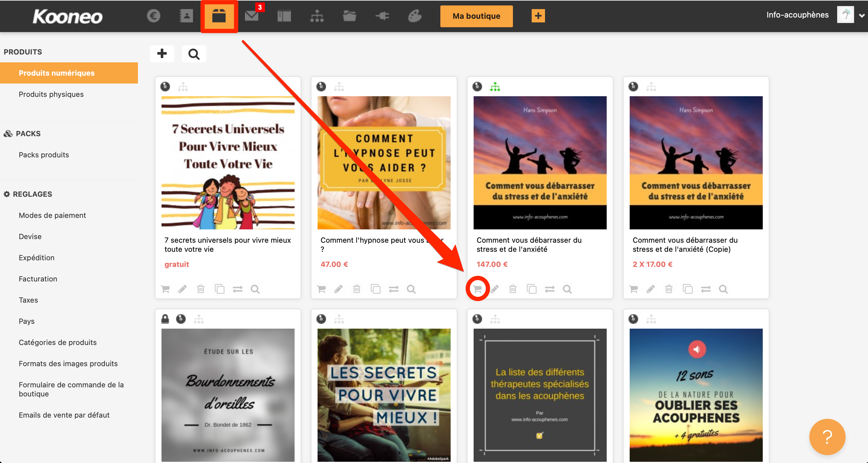The height and width of the screenshot is (463, 868).
Task: Click swap arrows icon on the (Copie) product
Action: (706, 289)
